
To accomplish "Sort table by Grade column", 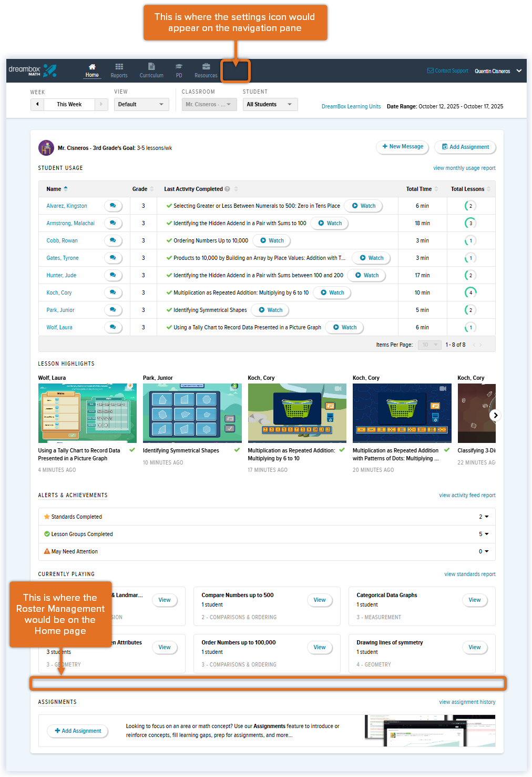I will pos(143,189).
